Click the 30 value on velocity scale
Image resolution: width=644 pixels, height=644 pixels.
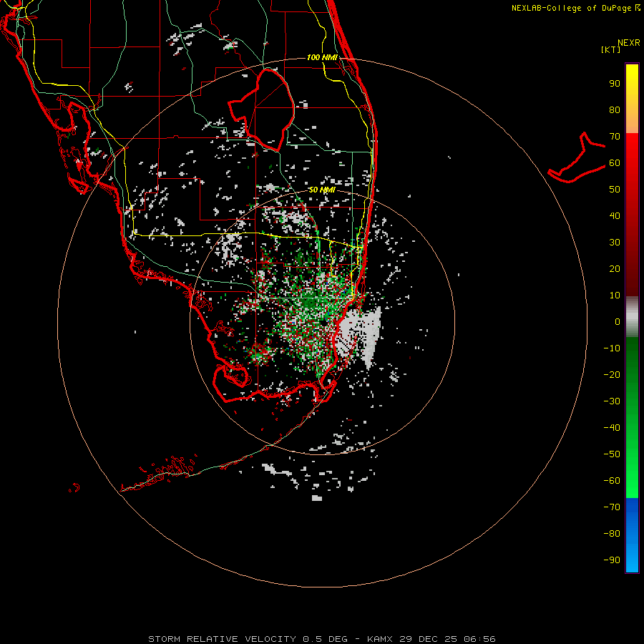(x=615, y=243)
